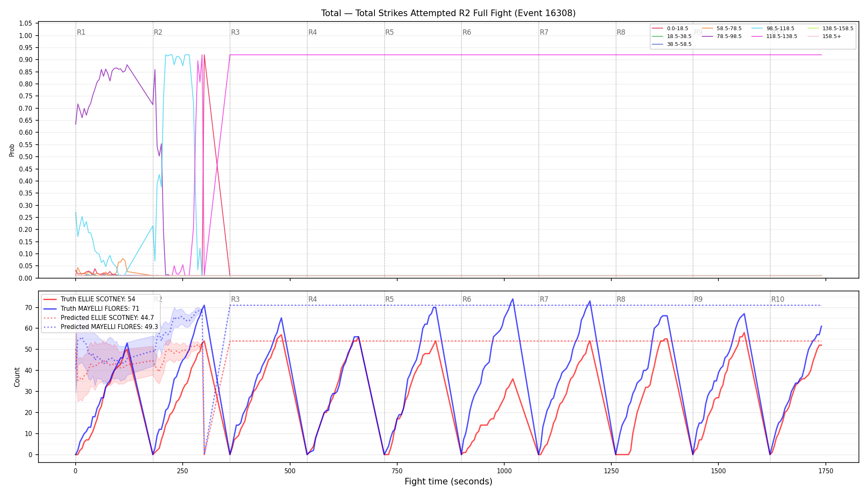Click the 0.50 tick on the Prob axis

pos(26,157)
